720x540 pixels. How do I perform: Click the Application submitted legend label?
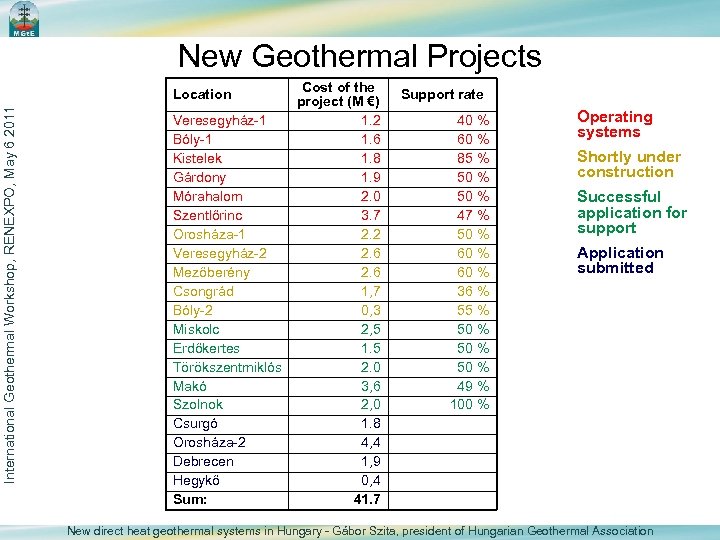pyautogui.click(x=620, y=260)
